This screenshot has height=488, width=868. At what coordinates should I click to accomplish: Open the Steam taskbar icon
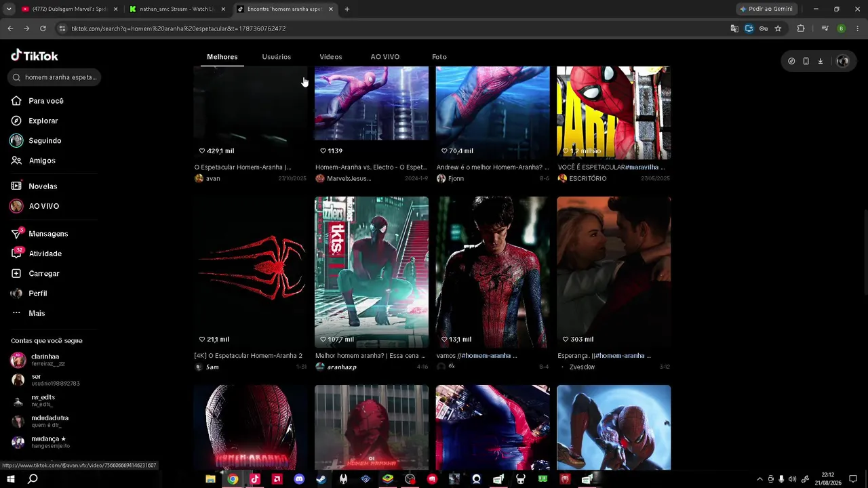click(321, 479)
